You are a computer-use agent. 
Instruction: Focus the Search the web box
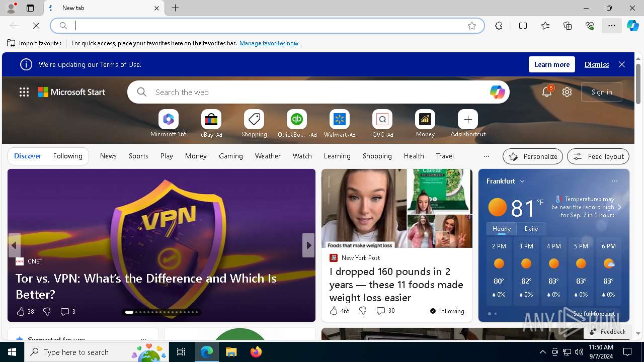coord(318,92)
